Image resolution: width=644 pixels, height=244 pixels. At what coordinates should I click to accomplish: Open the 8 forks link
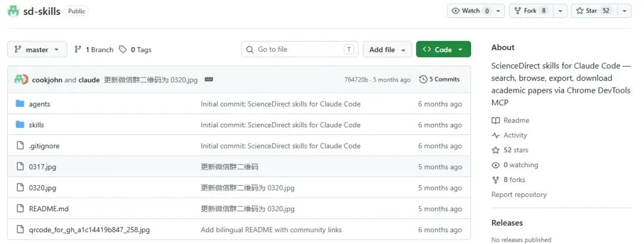[x=514, y=180]
